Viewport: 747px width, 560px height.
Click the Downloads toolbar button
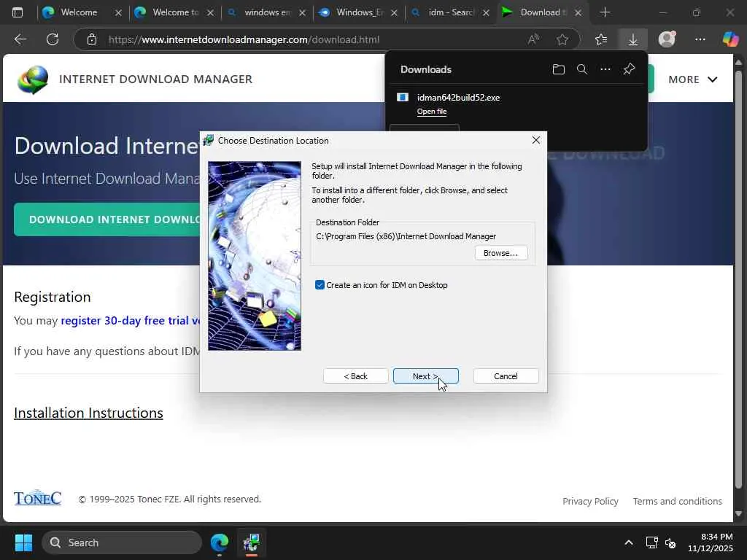(632, 39)
